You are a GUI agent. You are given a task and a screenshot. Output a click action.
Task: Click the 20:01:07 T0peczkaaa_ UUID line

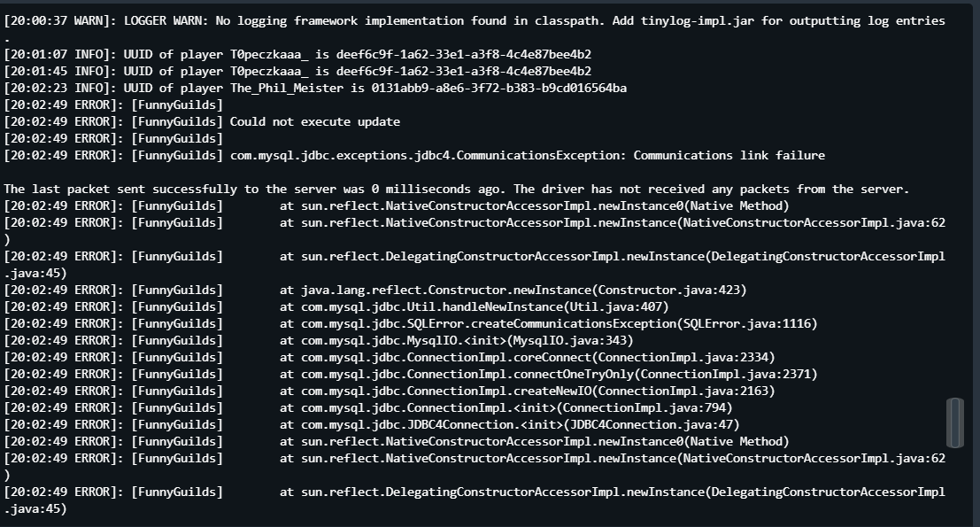[297, 54]
